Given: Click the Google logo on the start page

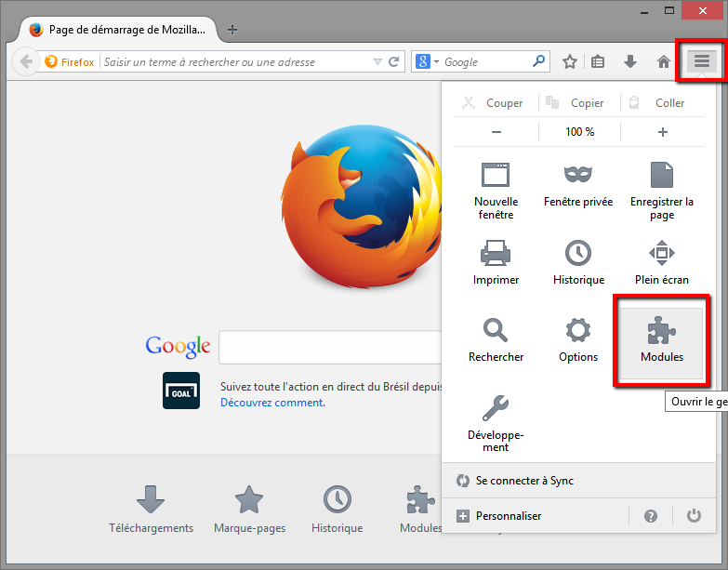Looking at the screenshot, I should pyautogui.click(x=178, y=347).
